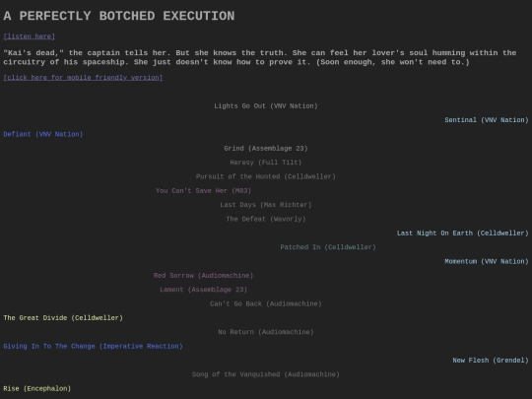Select track Momentum (VNV Nation)
The width and height of the screenshot is (532, 399).
coord(487,261)
